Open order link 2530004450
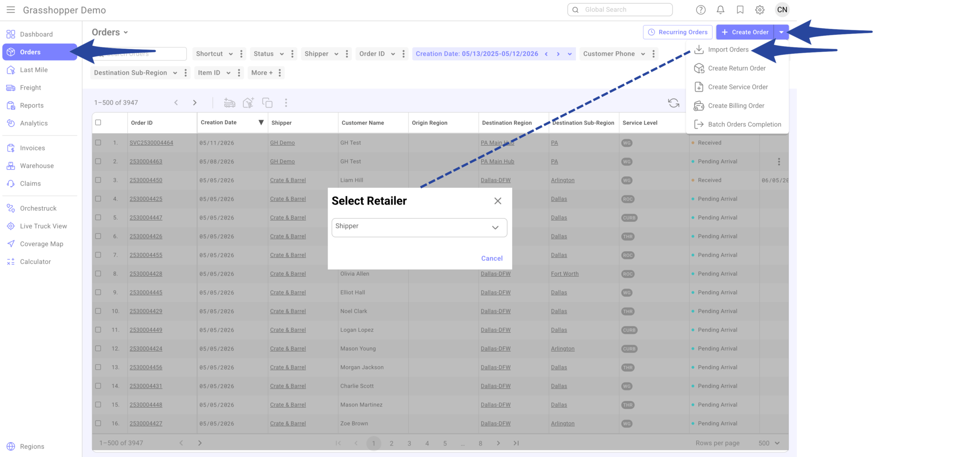Viewport: 980px width, 457px height. (x=146, y=180)
